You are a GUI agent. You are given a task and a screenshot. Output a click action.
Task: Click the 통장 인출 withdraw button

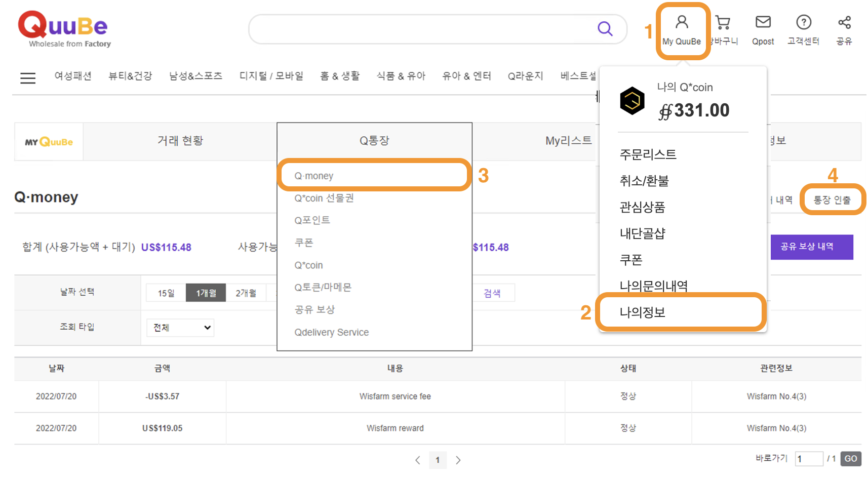832,200
